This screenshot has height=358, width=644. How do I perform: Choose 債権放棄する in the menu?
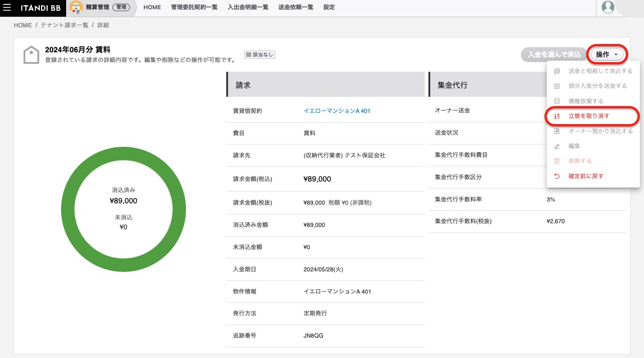click(593, 101)
